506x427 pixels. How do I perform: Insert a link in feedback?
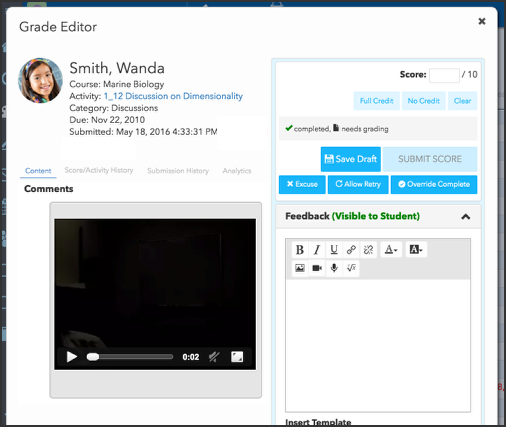coord(351,250)
